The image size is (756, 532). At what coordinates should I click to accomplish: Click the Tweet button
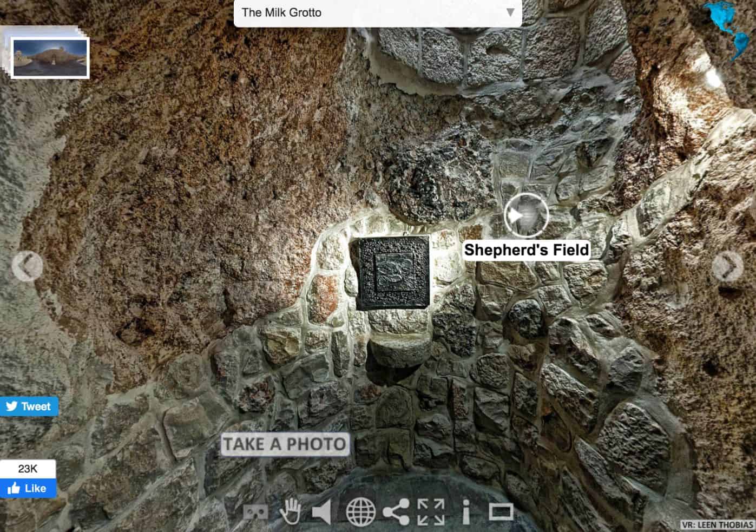pos(29,406)
